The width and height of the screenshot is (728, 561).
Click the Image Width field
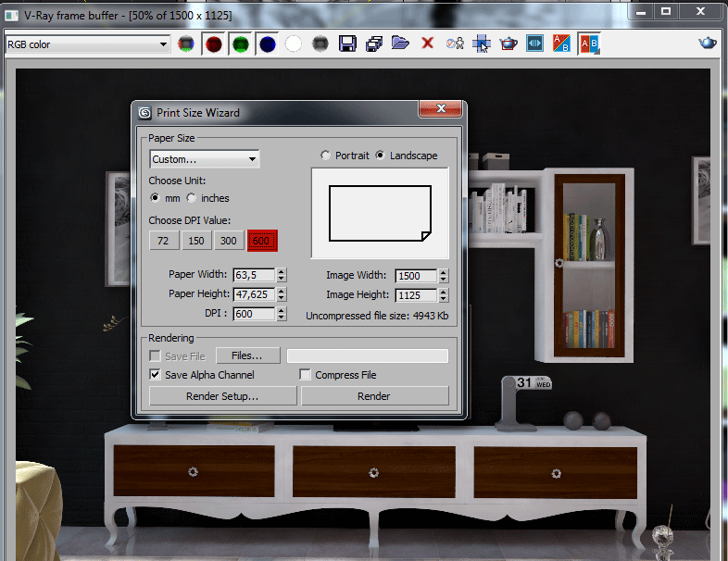tap(416, 276)
